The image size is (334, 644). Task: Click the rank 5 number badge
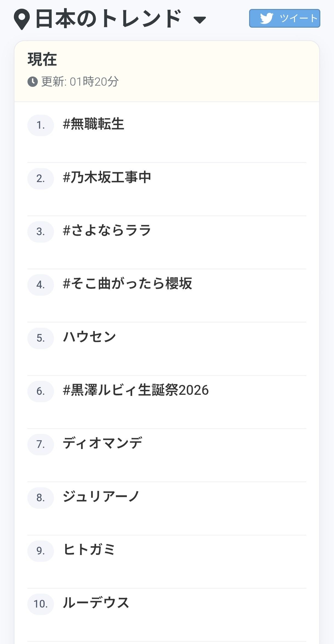point(41,338)
